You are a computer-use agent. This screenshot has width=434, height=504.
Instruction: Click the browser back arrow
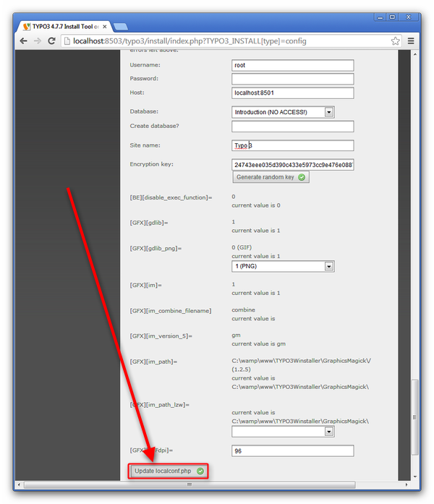pos(23,41)
